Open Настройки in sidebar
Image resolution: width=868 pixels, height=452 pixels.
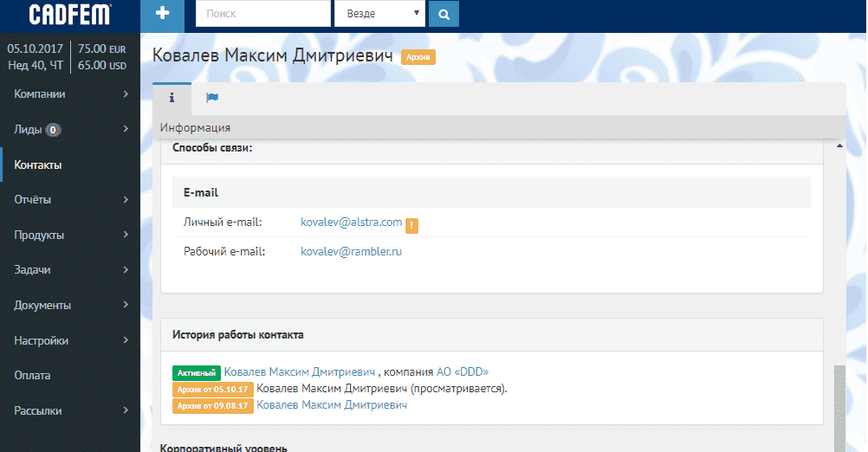tap(41, 341)
